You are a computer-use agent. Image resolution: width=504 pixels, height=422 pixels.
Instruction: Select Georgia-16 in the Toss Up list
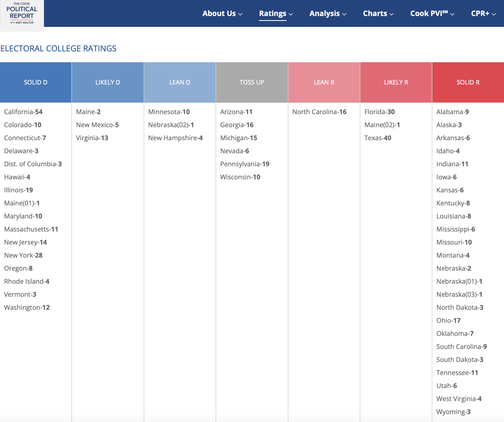pyautogui.click(x=237, y=125)
